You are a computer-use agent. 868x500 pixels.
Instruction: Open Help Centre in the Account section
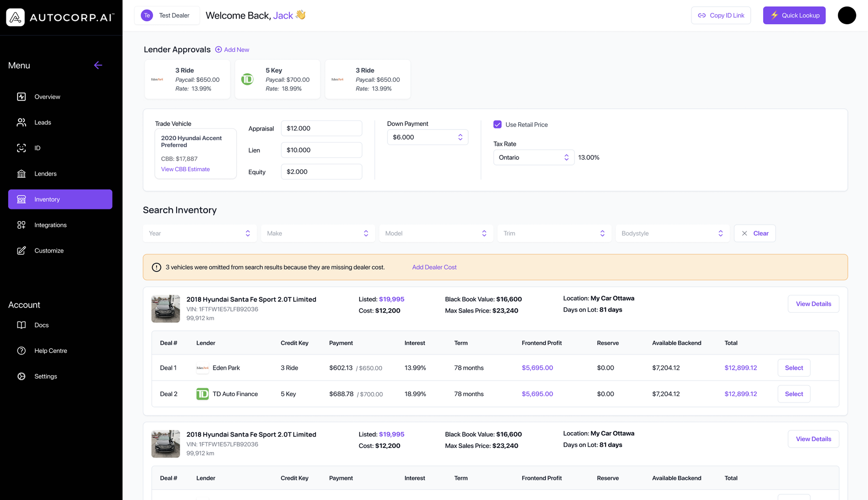[60, 351]
